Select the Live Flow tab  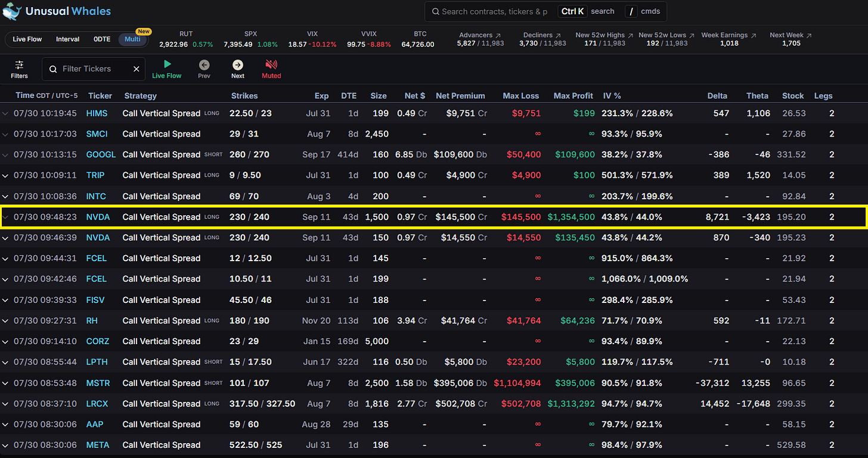tap(27, 39)
